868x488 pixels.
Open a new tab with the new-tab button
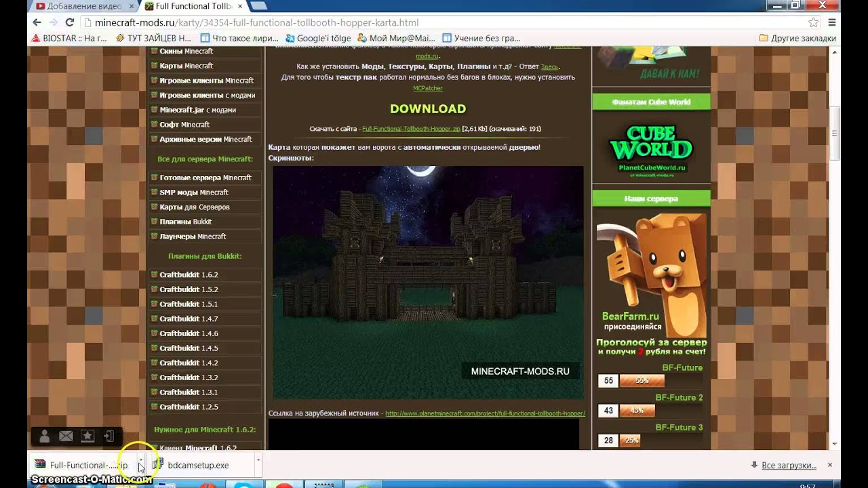[258, 6]
